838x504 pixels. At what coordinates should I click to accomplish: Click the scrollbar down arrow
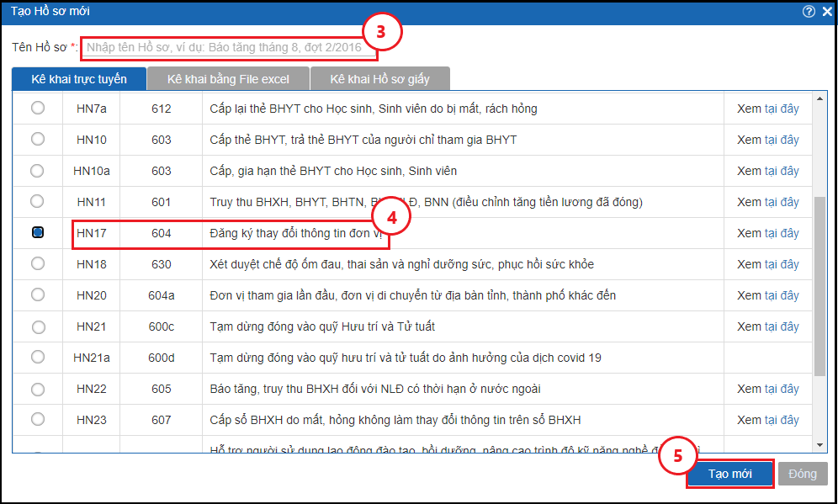click(x=820, y=445)
